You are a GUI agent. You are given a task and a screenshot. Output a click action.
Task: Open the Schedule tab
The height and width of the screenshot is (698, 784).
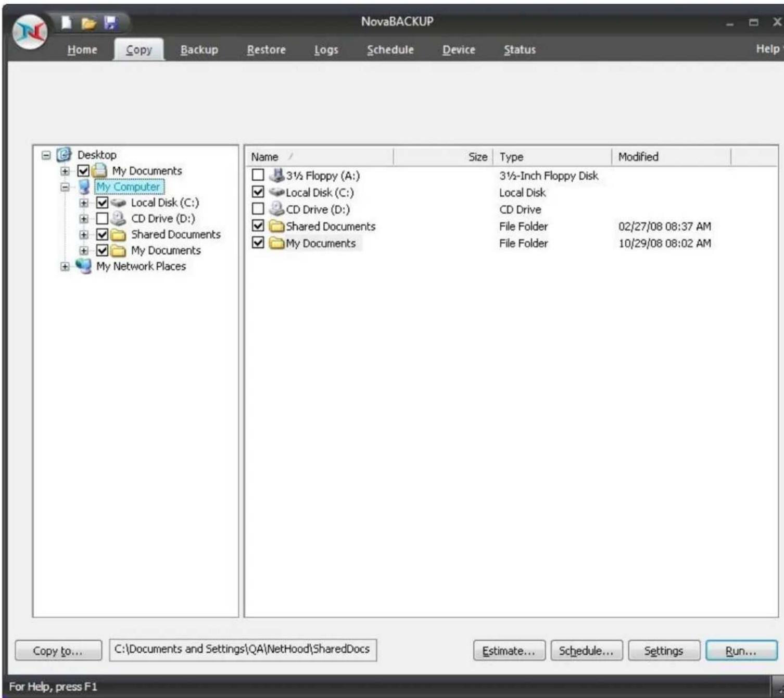point(390,49)
